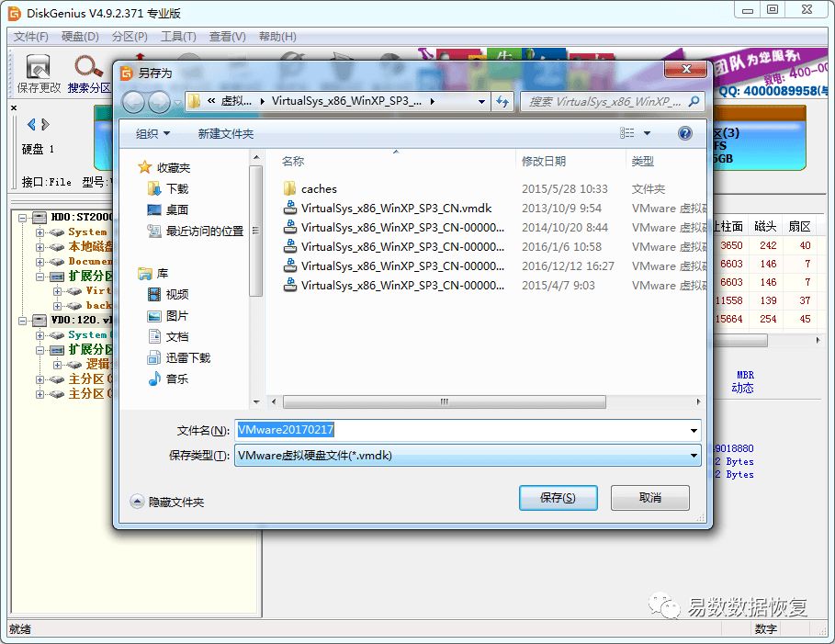Open address bar history dropdown

[x=481, y=101]
